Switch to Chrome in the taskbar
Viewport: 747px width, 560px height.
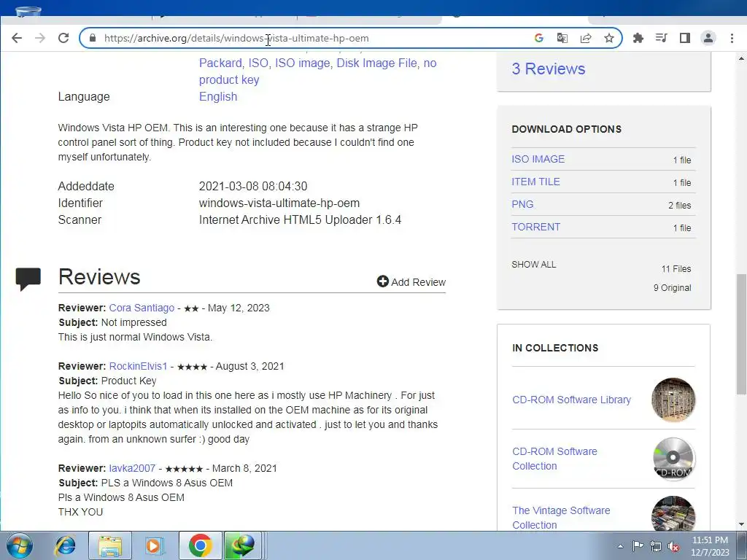pyautogui.click(x=200, y=545)
